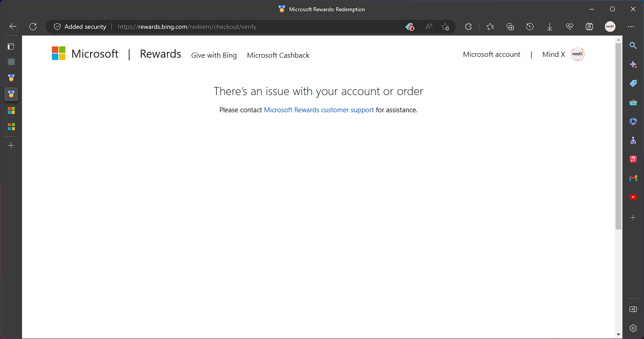This screenshot has width=644, height=339.
Task: Open the Shopping tag in the sidebar
Action: pos(633,83)
